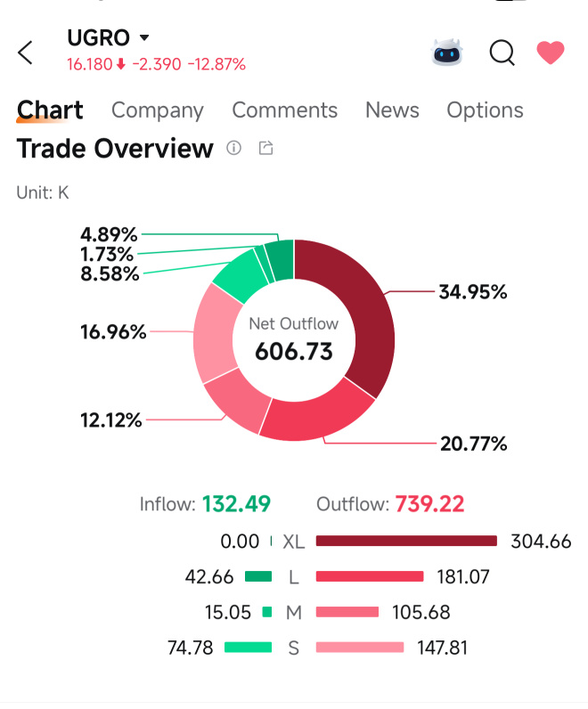The width and height of the screenshot is (588, 709).
Task: Open search with the magnifier icon
Action: [502, 53]
